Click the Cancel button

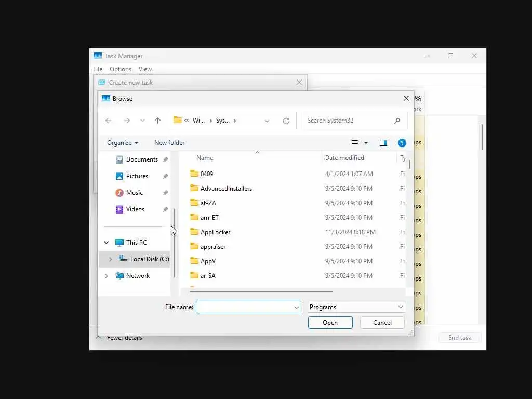[382, 323]
